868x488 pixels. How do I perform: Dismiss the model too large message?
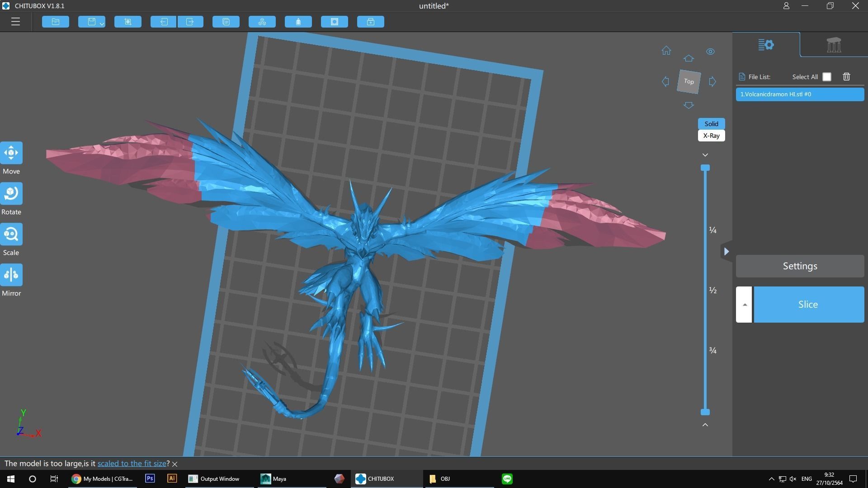click(x=175, y=464)
